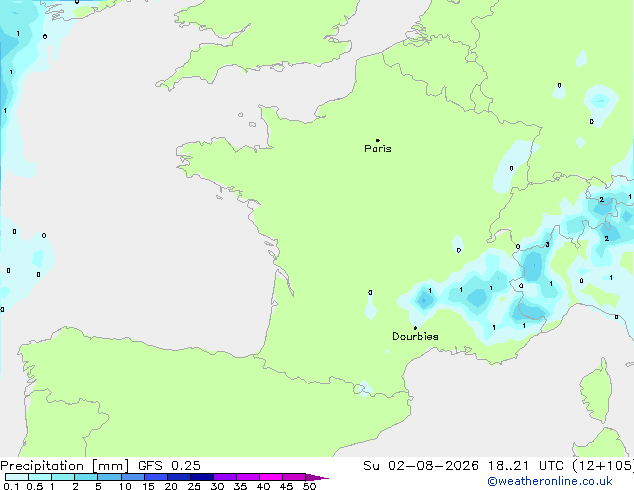Select the 35–40 mm legend swatch
The image size is (634, 490).
[248, 477]
